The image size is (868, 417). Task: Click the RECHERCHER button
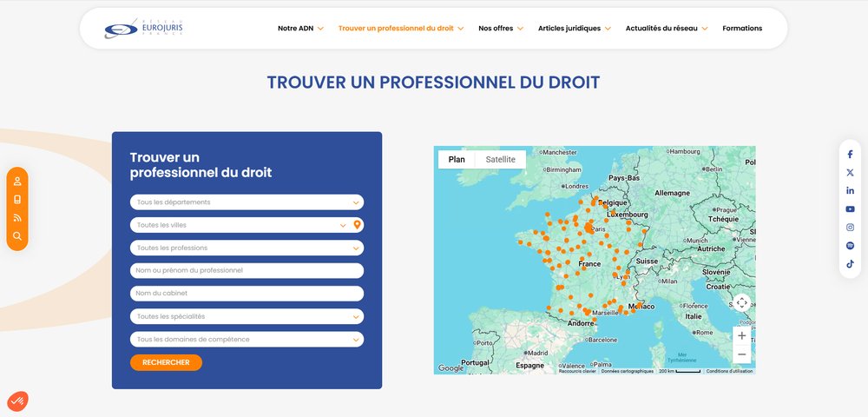(166, 363)
